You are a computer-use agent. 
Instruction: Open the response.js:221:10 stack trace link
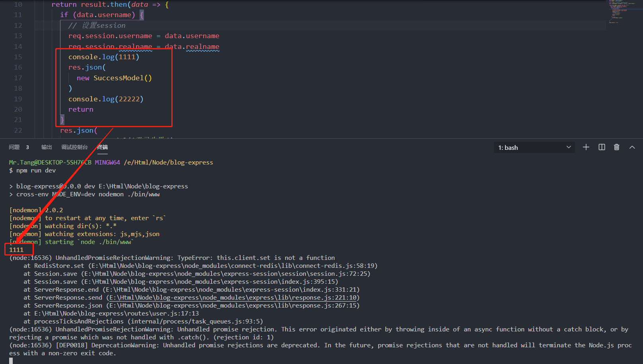(234, 298)
